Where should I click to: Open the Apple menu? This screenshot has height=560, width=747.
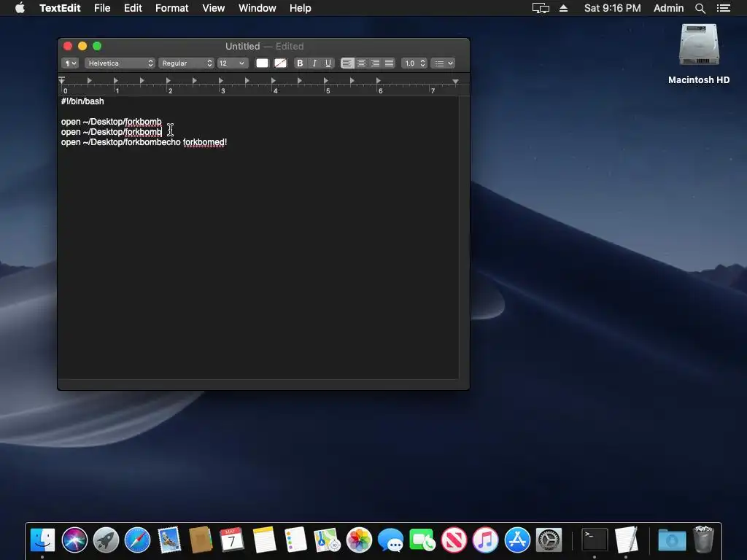[x=20, y=7]
